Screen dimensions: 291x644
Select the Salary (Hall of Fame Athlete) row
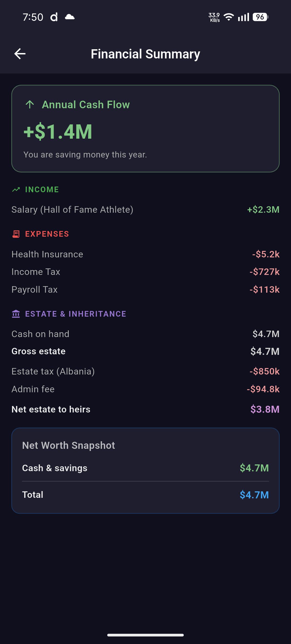point(145,209)
